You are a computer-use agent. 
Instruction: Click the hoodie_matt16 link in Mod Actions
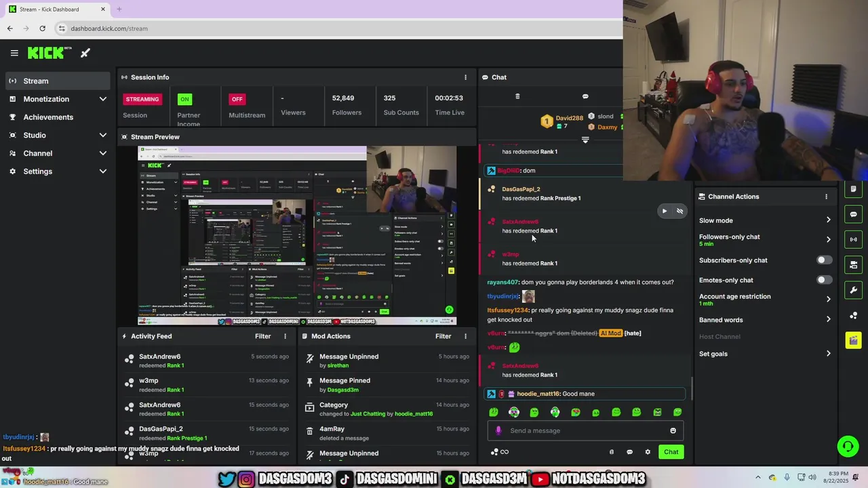(x=414, y=413)
